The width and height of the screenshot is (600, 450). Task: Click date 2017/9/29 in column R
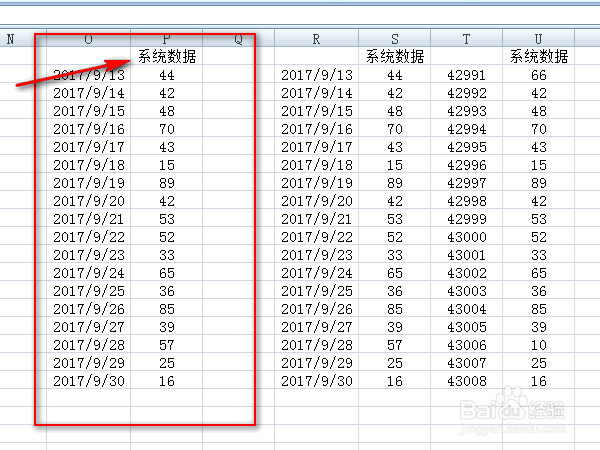pyautogui.click(x=317, y=363)
